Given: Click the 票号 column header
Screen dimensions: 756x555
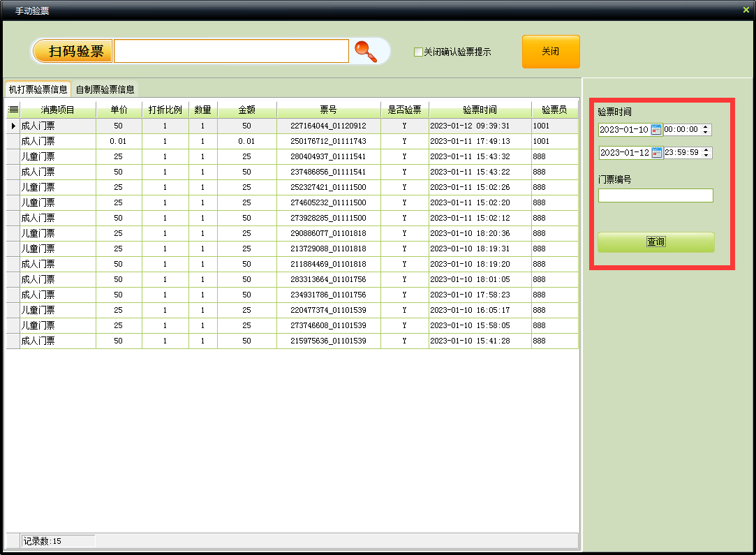Looking at the screenshot, I should 328,110.
